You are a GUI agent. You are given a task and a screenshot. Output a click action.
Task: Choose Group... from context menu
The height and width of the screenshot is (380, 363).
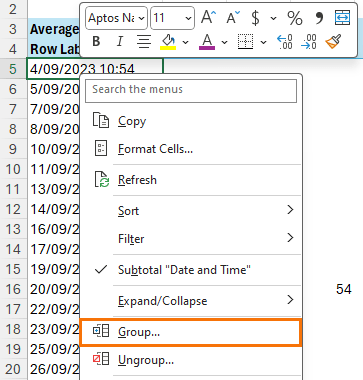pos(191,332)
